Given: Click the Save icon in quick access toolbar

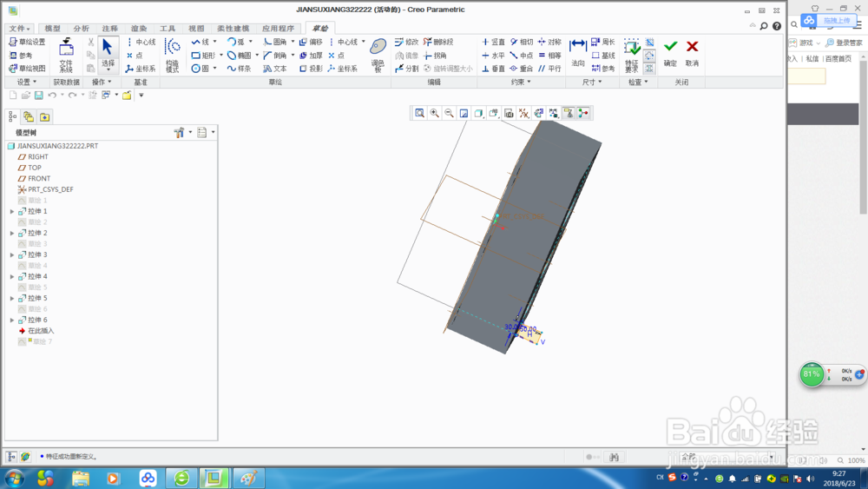Looking at the screenshot, I should 39,96.
